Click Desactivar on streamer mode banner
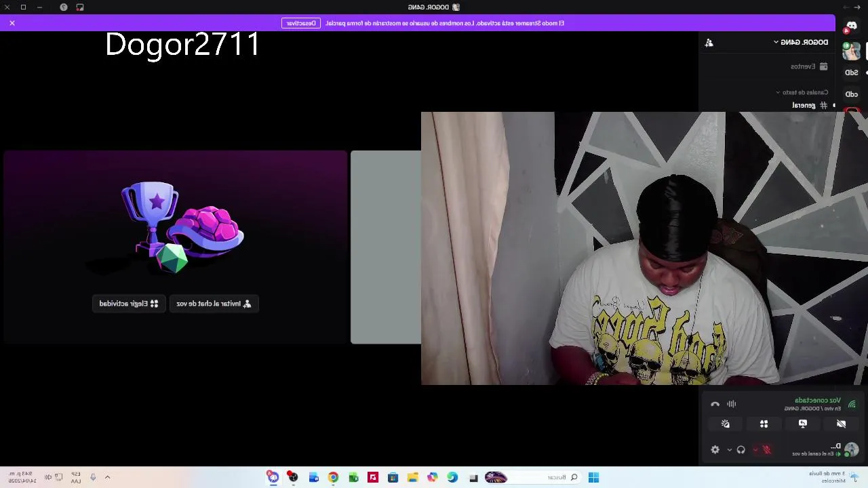This screenshot has width=868, height=488. (301, 23)
